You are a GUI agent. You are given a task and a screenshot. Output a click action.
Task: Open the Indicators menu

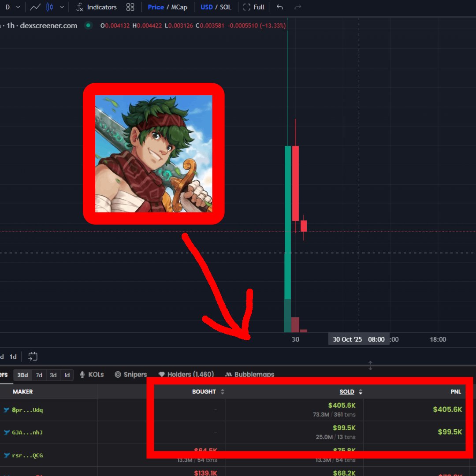[x=96, y=7]
